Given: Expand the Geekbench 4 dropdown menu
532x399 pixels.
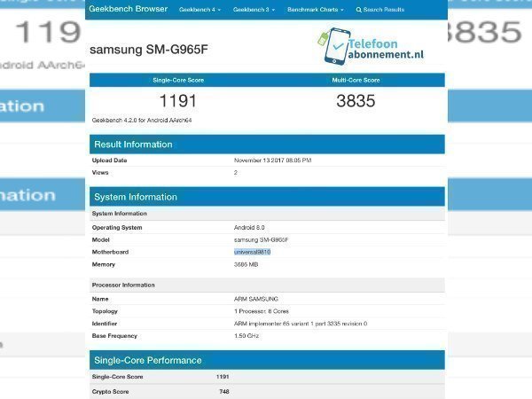Looking at the screenshot, I should click(x=199, y=10).
